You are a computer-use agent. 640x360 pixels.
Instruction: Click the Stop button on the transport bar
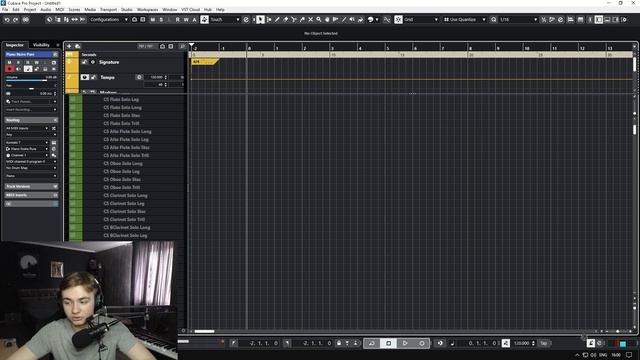pos(388,343)
